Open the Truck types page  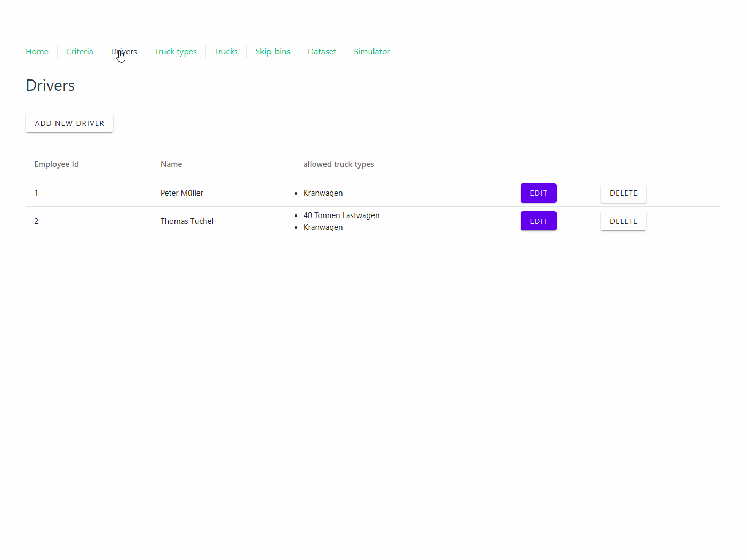click(x=176, y=52)
